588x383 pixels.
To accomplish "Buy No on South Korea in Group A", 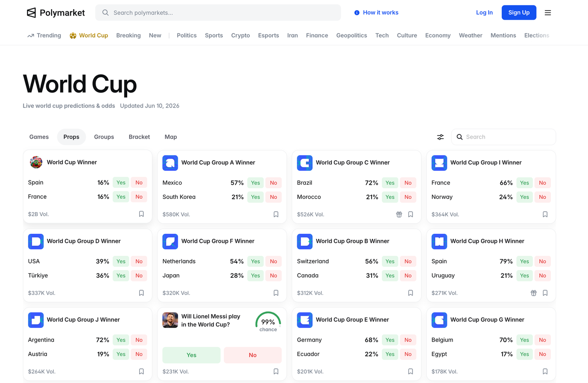I will point(273,197).
